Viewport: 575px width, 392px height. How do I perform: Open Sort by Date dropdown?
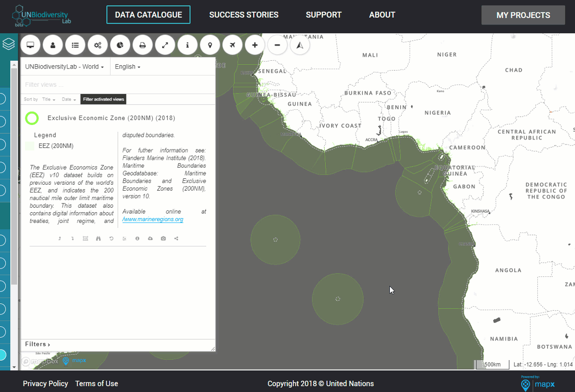click(69, 99)
